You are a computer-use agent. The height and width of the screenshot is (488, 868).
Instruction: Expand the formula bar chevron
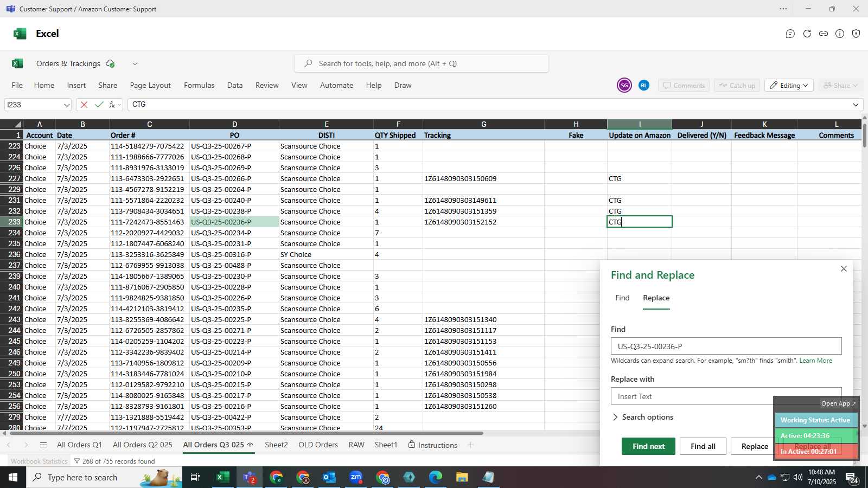[x=856, y=105]
